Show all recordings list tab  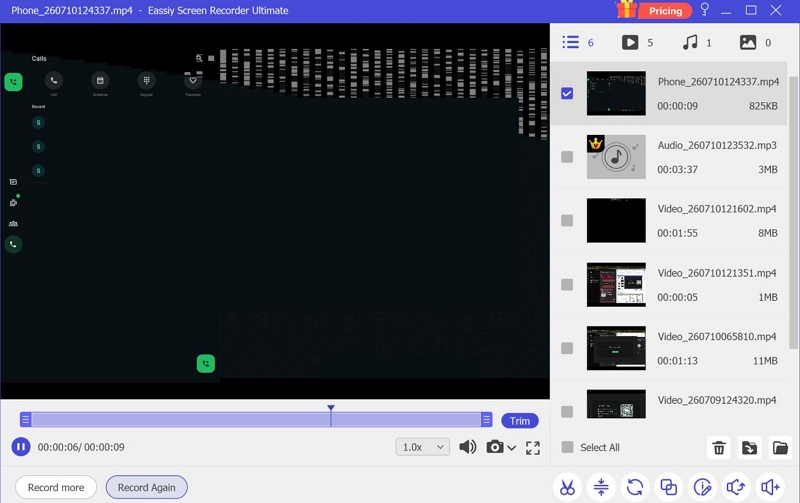click(570, 42)
